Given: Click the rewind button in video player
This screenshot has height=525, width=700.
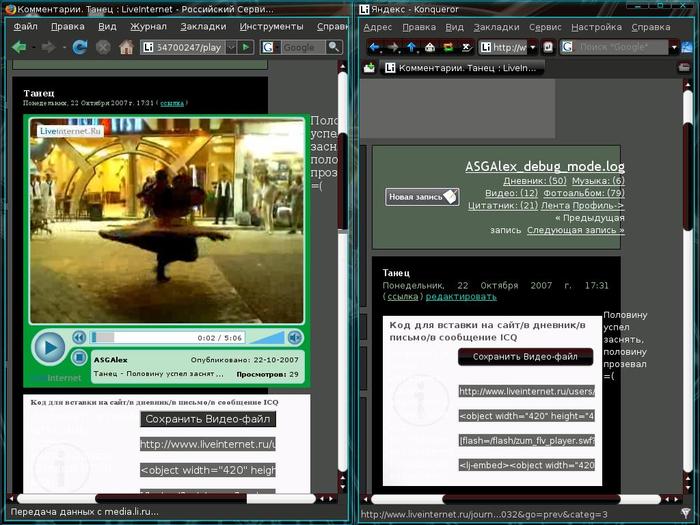Looking at the screenshot, I should click(x=79, y=338).
